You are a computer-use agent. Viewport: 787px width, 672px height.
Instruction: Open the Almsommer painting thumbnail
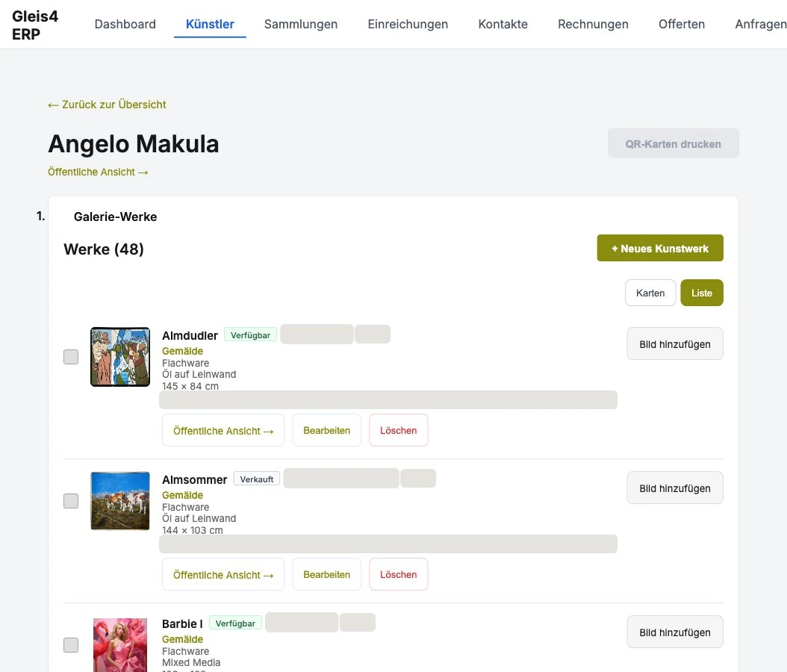pyautogui.click(x=120, y=501)
